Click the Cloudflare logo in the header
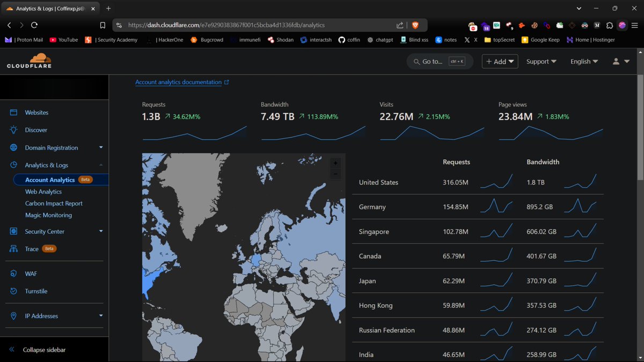The height and width of the screenshot is (362, 644). [x=29, y=61]
